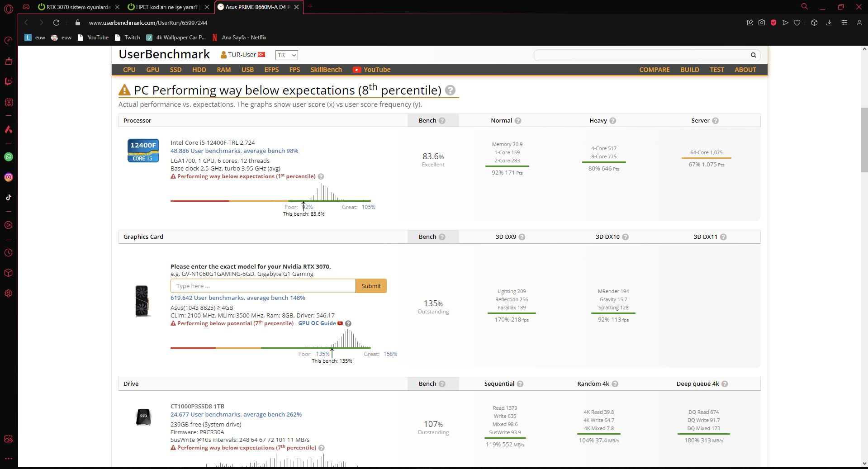Click the UserBenchmark site logo
Screen dimensions: 868x469
[164, 54]
